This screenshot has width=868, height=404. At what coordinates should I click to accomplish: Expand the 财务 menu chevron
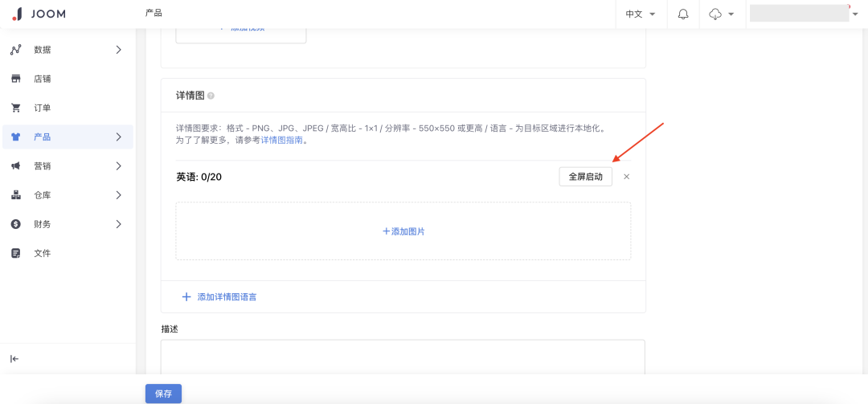point(118,224)
